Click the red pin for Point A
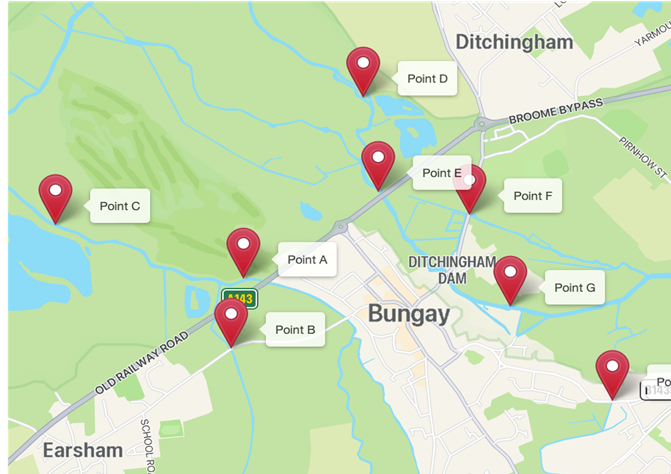This screenshot has height=474, width=671. pyautogui.click(x=243, y=252)
